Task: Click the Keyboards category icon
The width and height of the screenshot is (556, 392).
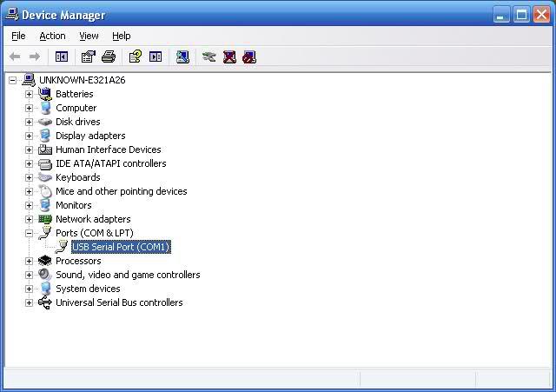Action: [45, 177]
